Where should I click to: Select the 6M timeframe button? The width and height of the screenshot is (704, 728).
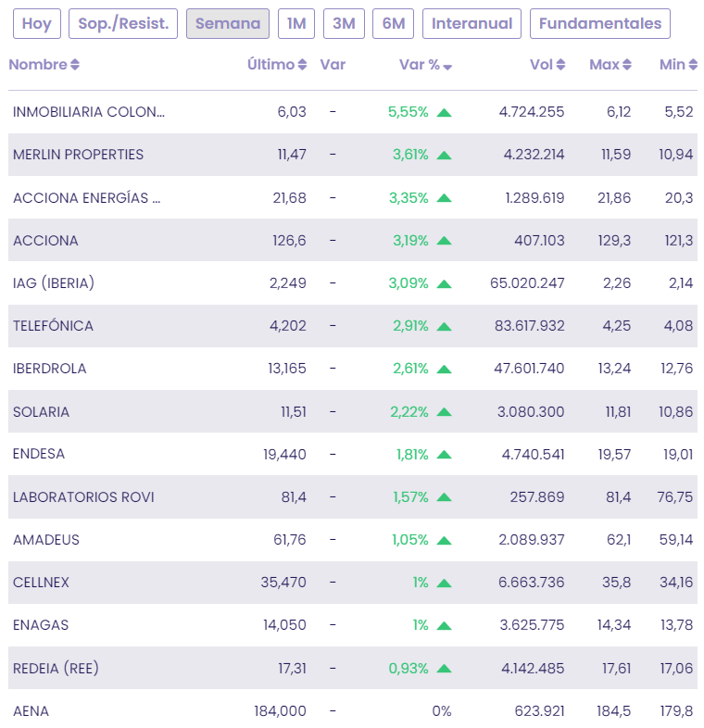[x=394, y=24]
